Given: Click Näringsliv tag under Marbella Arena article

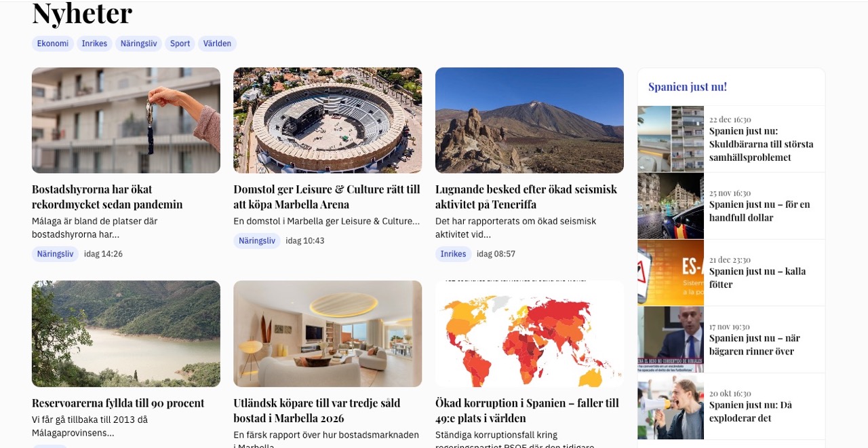Looking at the screenshot, I should coord(256,241).
